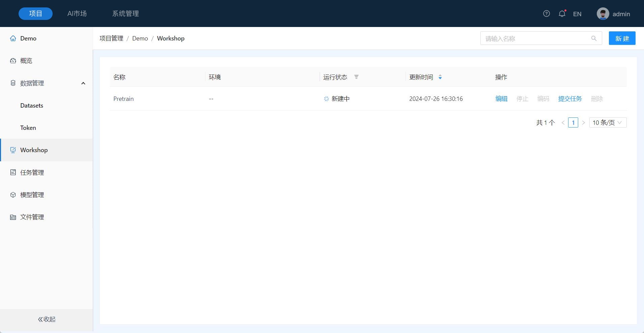Click the 新建 button

tap(622, 38)
